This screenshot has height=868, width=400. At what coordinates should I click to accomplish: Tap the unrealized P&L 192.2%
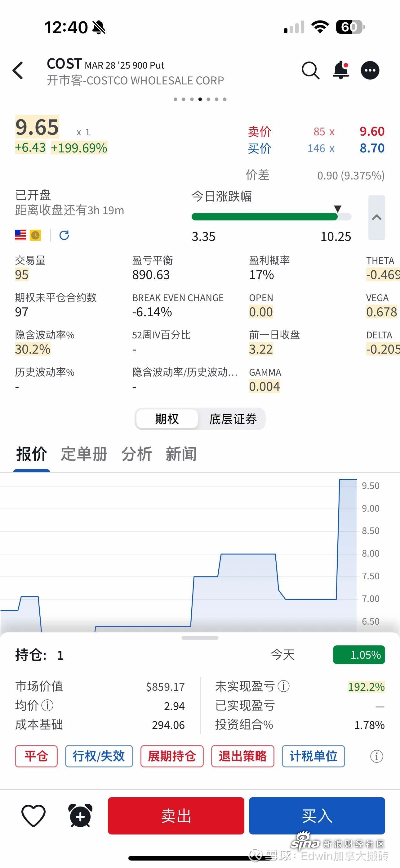pyautogui.click(x=366, y=686)
